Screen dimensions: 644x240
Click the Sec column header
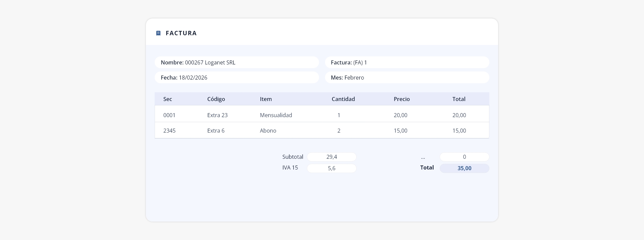pos(168,99)
